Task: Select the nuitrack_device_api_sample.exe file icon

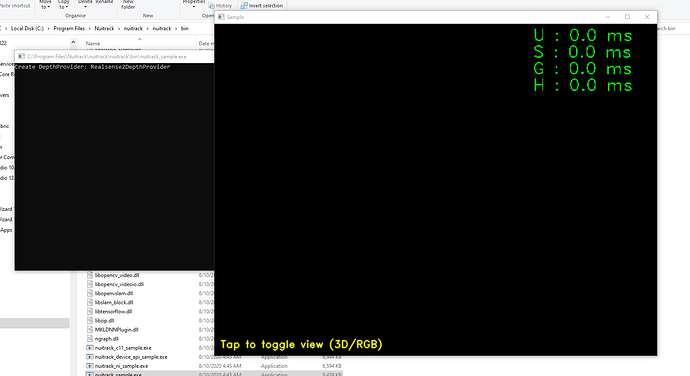Action: 90,357
